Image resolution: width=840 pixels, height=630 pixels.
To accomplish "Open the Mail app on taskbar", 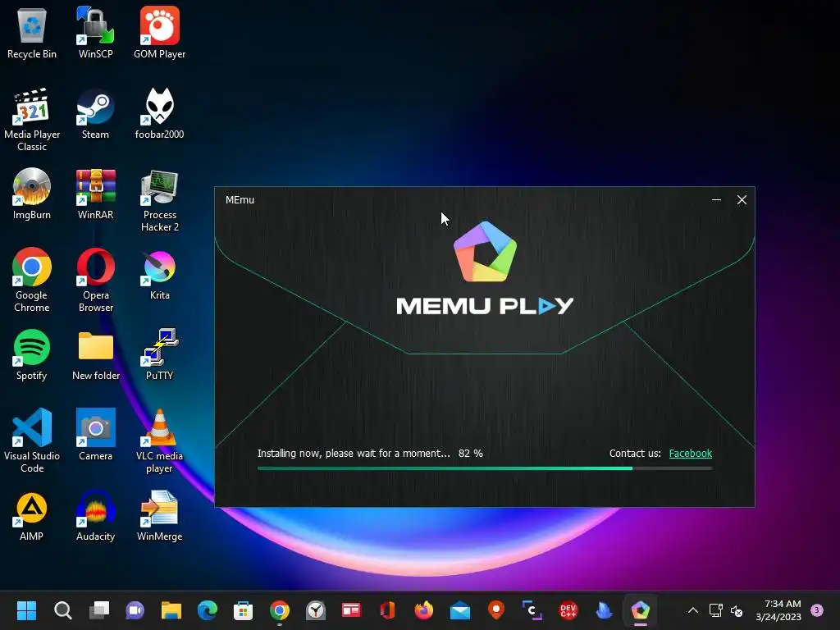I will pos(460,609).
